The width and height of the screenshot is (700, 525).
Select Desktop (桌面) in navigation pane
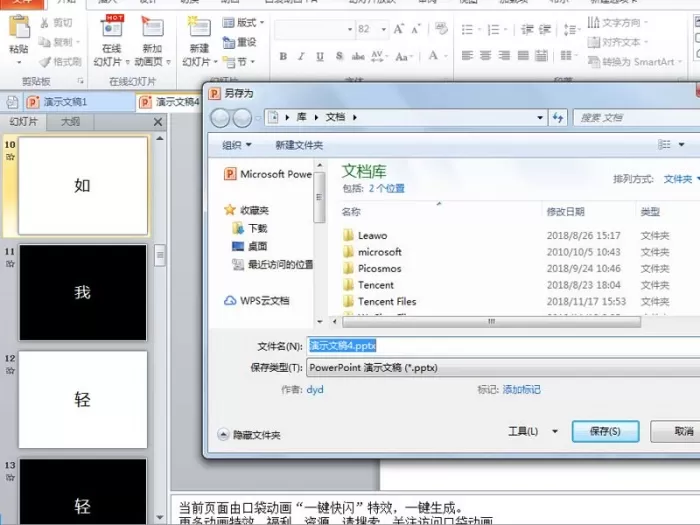click(250, 246)
